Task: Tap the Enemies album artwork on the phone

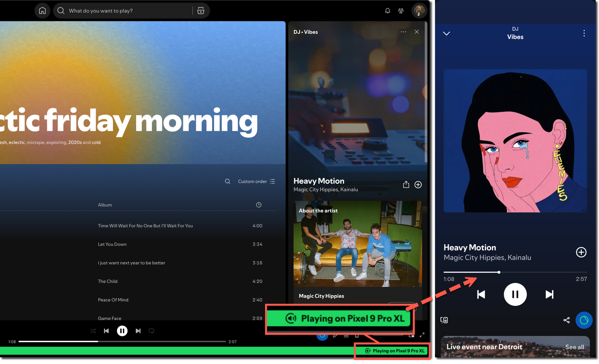Action: pos(515,141)
